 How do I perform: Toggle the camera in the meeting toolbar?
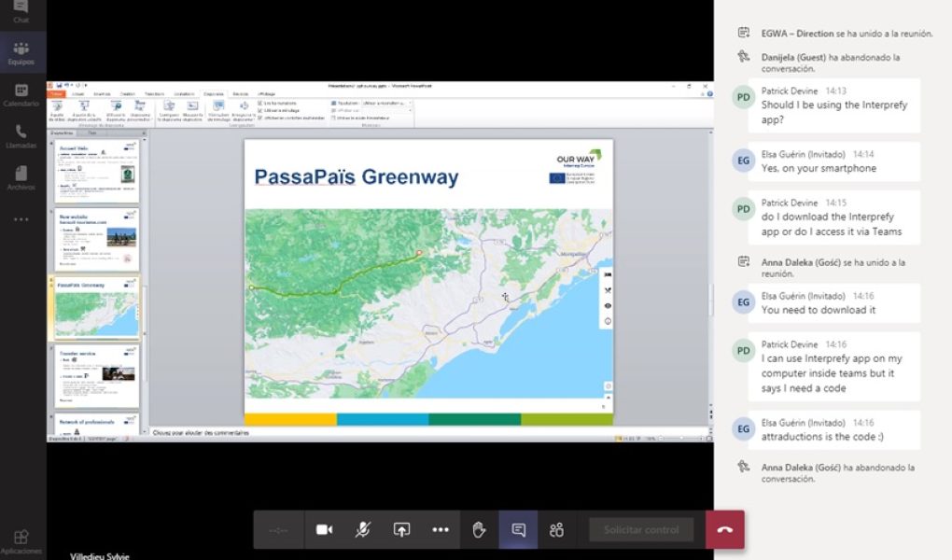click(x=324, y=530)
